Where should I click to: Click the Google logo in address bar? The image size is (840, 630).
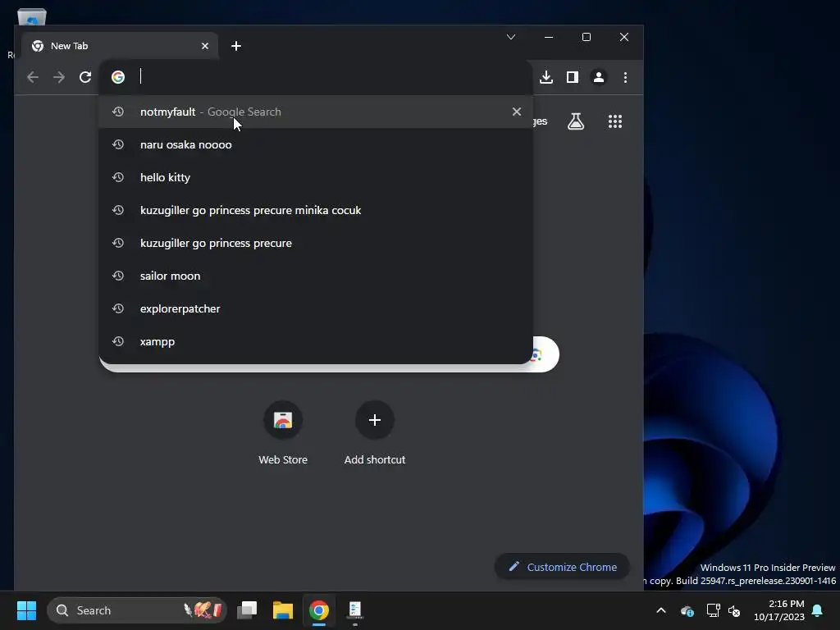pos(118,77)
